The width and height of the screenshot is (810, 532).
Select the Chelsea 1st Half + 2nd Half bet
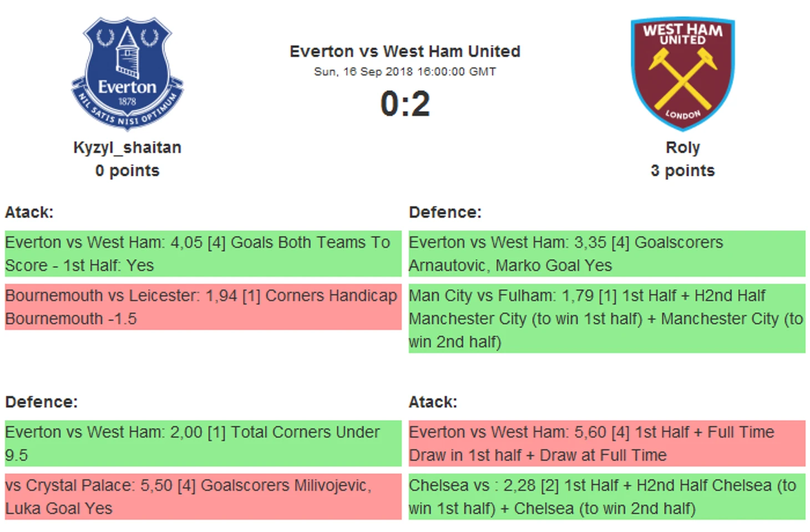(x=607, y=496)
